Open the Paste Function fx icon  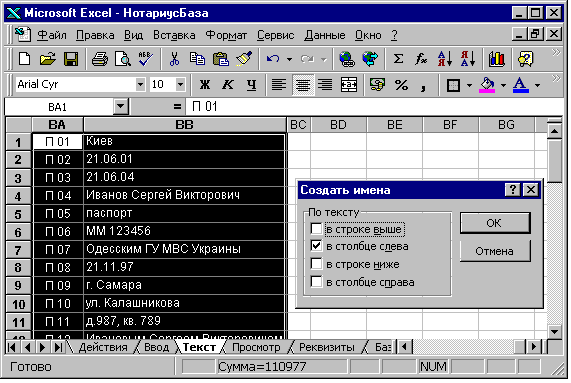tap(421, 59)
